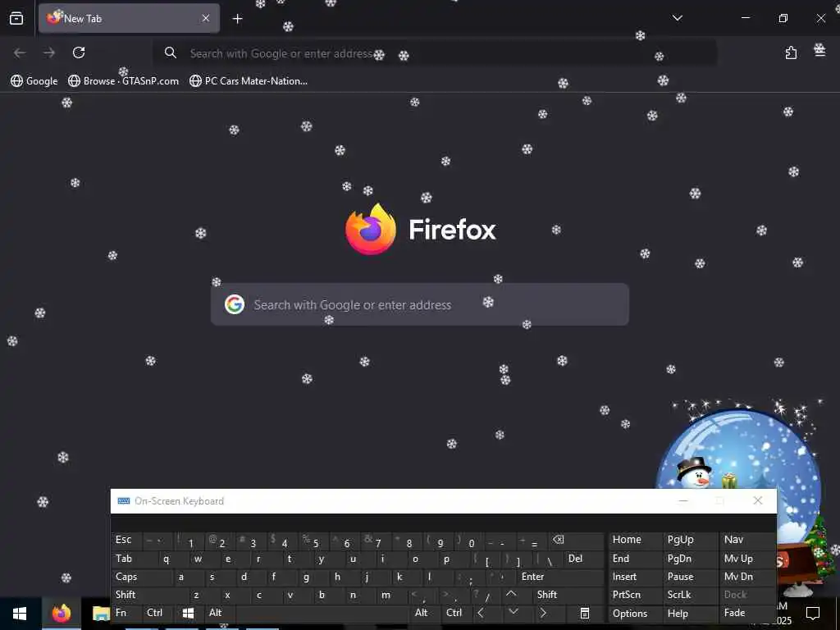Viewport: 840px width, 630px height.
Task: Toggle right Alt on On-Screen Keyboard
Action: pos(424,613)
